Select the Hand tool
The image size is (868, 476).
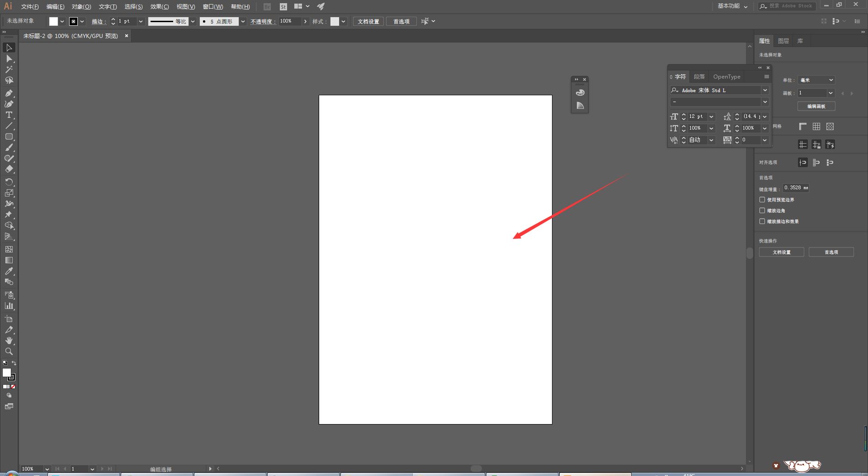[x=9, y=341]
